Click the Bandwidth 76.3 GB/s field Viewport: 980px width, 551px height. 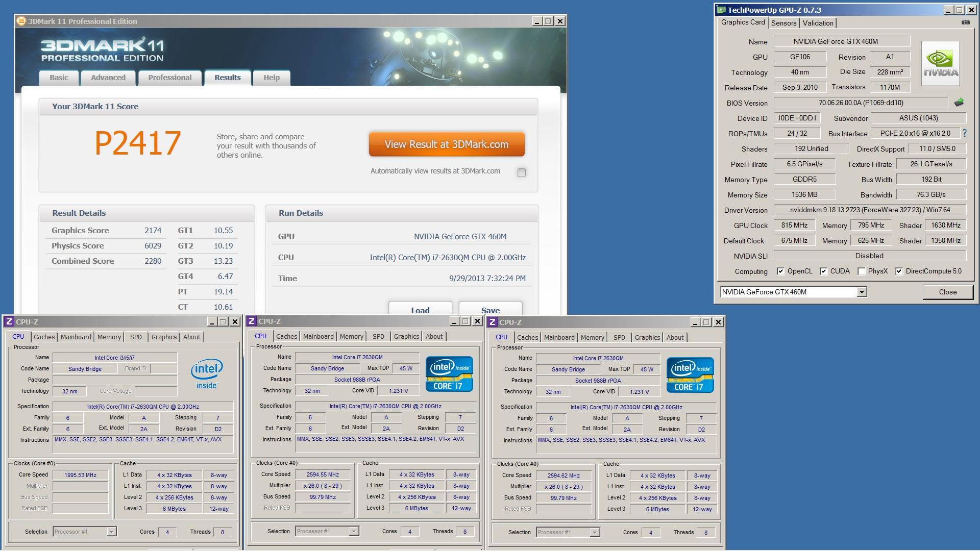(932, 194)
